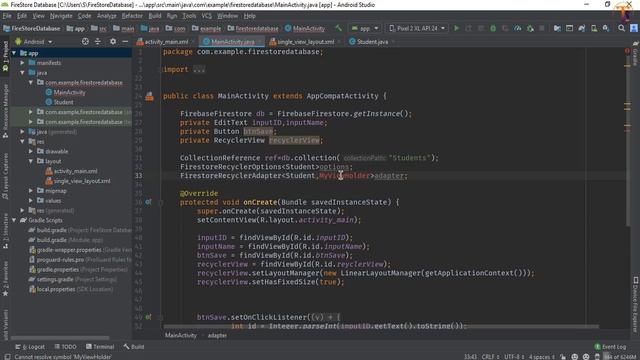Select Student class in project tree
This screenshot has width=640, height=360.
click(x=63, y=102)
